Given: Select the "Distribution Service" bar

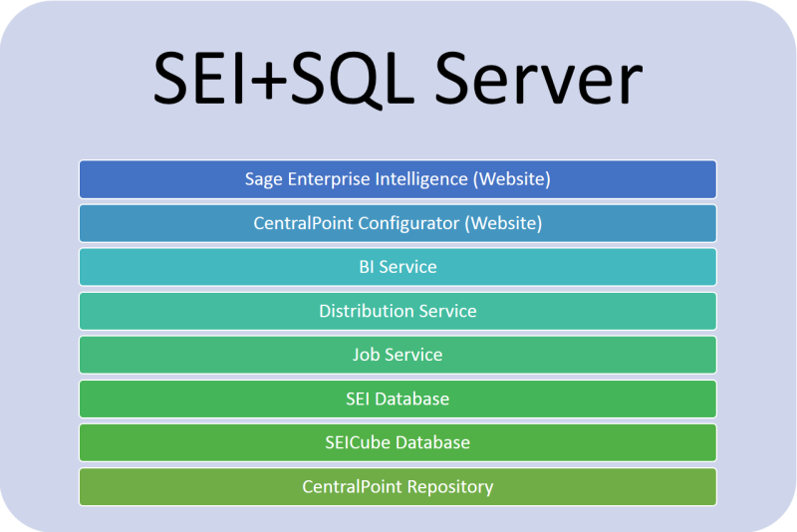Looking at the screenshot, I should tap(398, 311).
